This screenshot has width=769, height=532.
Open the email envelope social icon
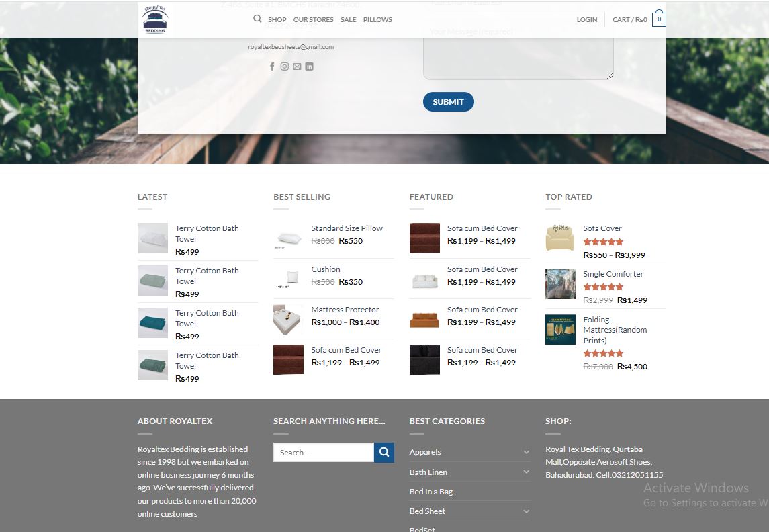pos(297,66)
